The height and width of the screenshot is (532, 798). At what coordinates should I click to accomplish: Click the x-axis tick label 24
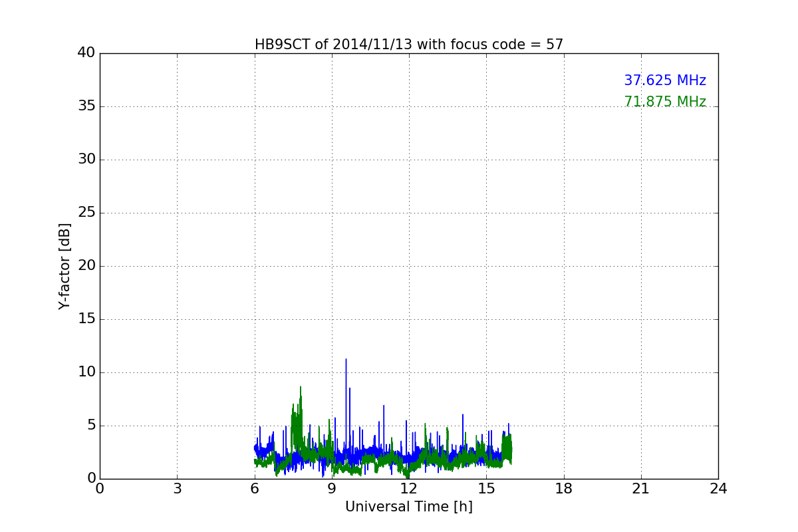(x=718, y=489)
